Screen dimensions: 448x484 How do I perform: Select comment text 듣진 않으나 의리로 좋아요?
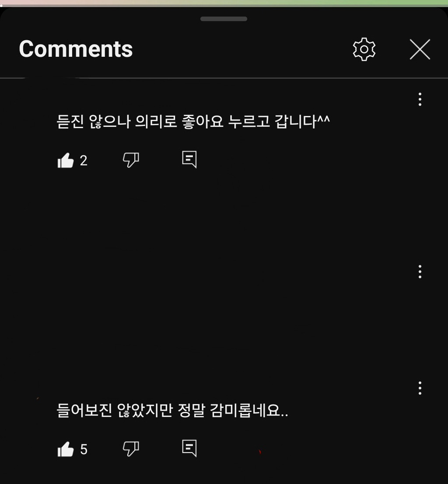tap(140, 121)
